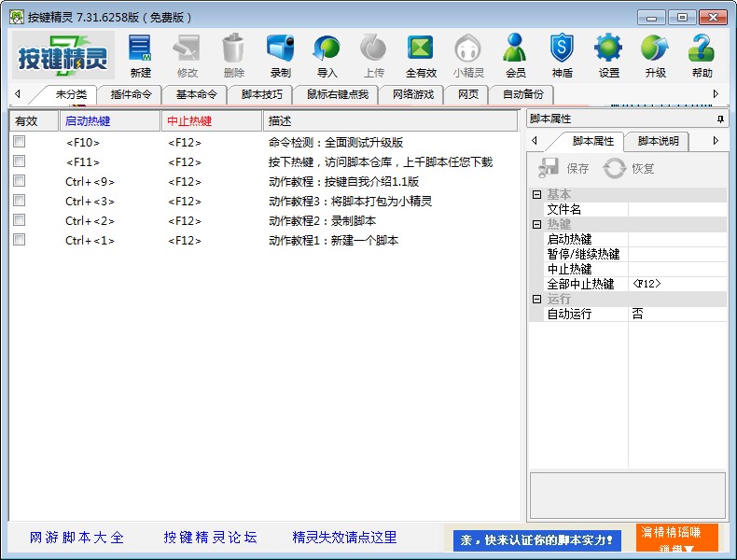
Task: Switch to the 插件命令 tab
Action: [x=132, y=94]
